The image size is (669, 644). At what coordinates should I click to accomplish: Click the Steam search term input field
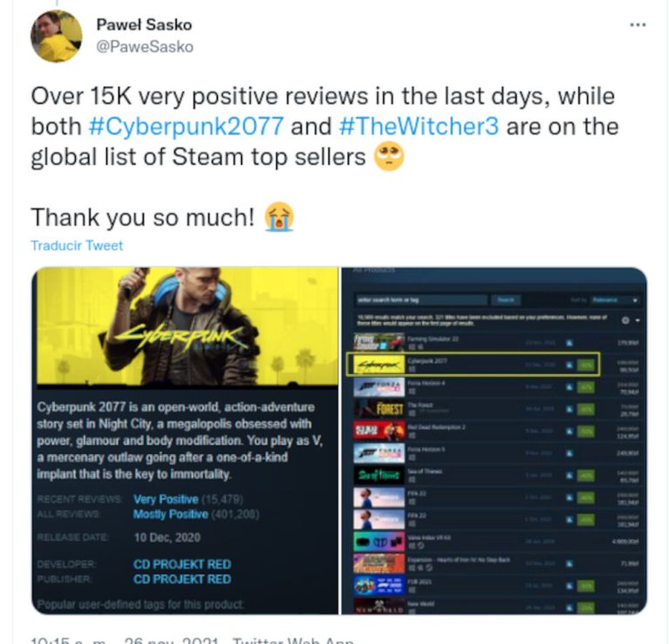pos(421,300)
